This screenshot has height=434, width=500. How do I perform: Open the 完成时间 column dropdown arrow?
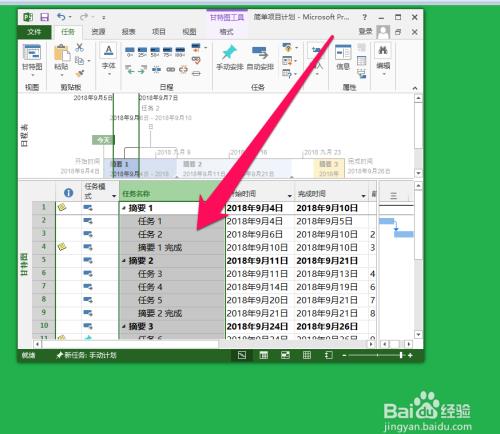pyautogui.click(x=363, y=196)
